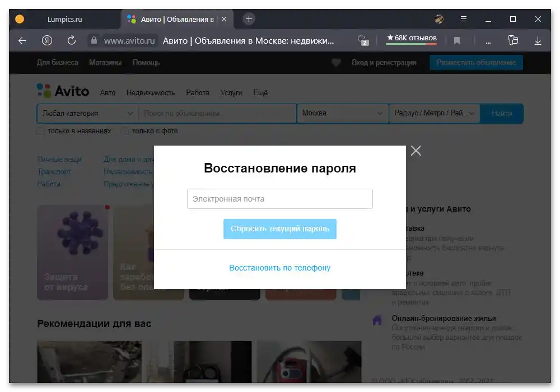Bookmark this page

[456, 41]
